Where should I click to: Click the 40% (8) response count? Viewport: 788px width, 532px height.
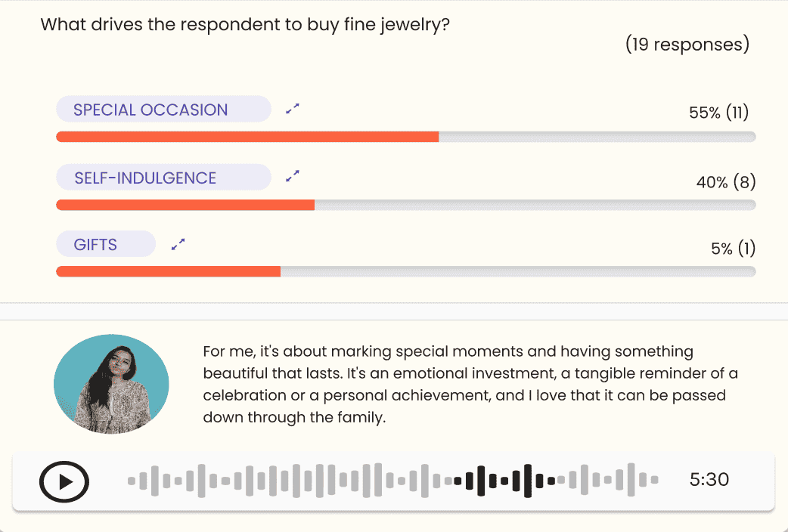point(725,182)
